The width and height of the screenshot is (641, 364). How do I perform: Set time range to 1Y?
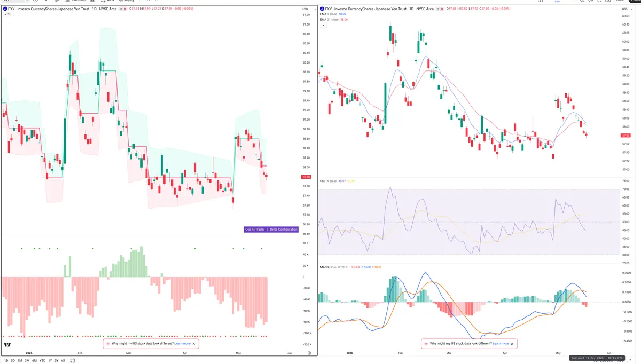[x=50, y=361]
